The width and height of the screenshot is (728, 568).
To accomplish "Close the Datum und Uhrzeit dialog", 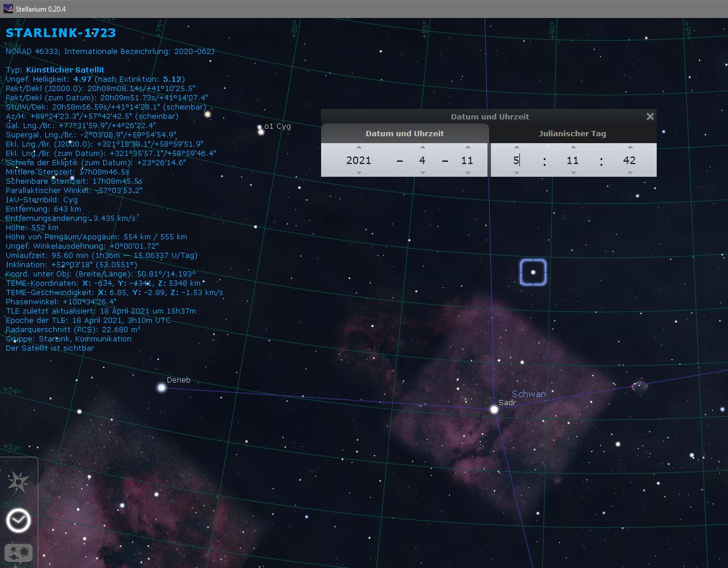I will tap(650, 116).
